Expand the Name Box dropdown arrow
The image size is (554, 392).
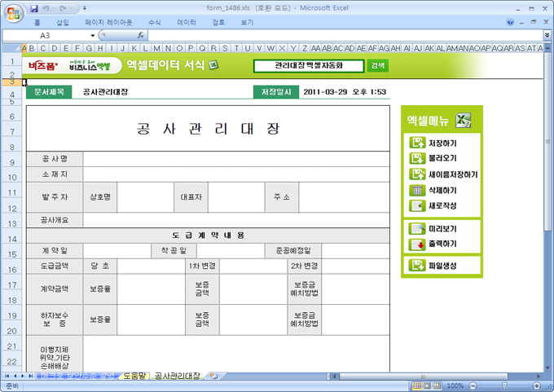point(93,36)
